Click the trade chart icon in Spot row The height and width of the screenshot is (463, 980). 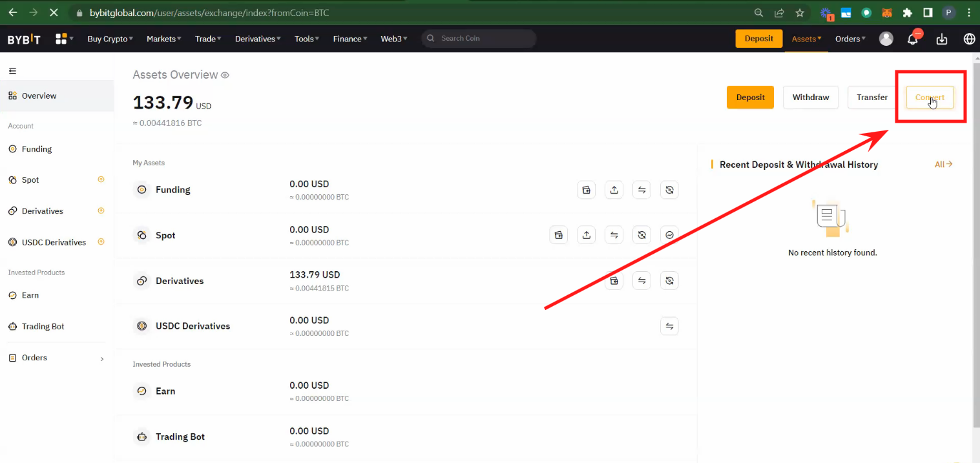669,235
